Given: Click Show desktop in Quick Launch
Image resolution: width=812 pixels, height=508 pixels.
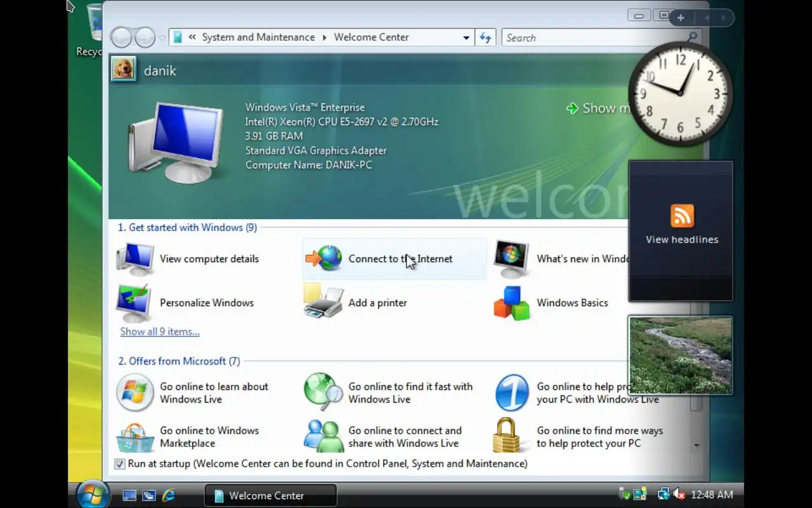Looking at the screenshot, I should [129, 495].
